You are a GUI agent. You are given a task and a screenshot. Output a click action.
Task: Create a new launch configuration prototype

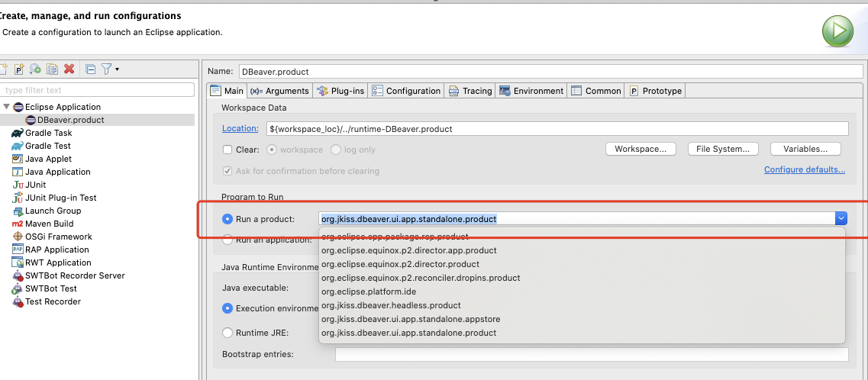(20, 69)
